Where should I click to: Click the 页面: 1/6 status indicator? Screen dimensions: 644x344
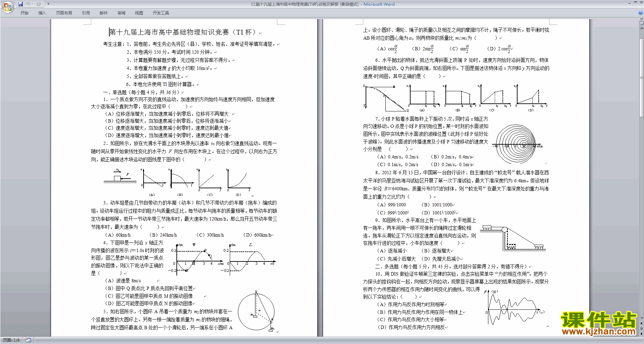(11, 340)
